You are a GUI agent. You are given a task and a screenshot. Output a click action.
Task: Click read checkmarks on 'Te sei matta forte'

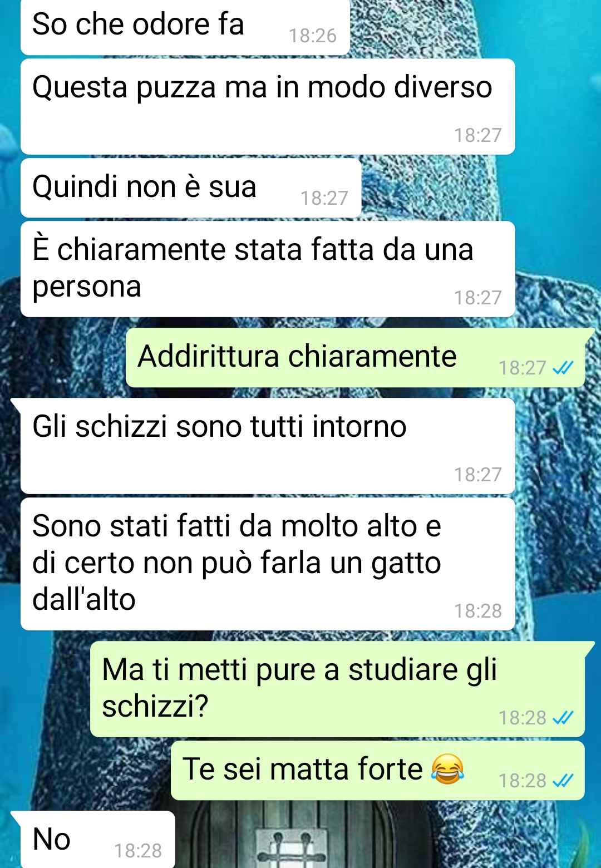[x=563, y=781]
